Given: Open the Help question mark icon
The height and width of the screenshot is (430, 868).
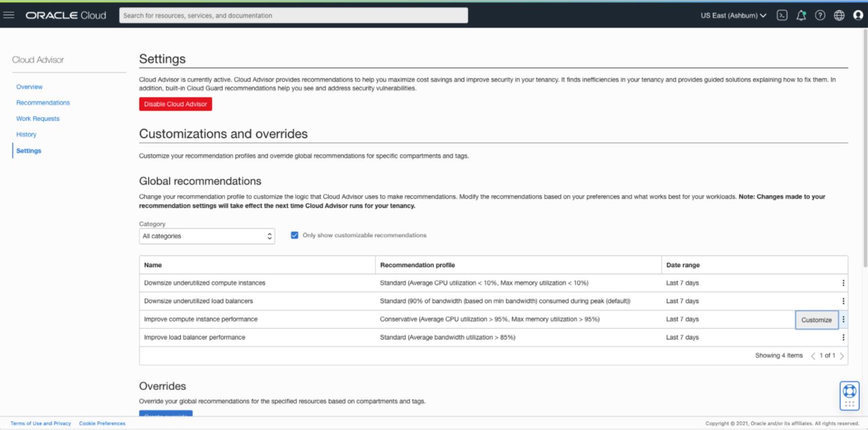Looking at the screenshot, I should [820, 15].
